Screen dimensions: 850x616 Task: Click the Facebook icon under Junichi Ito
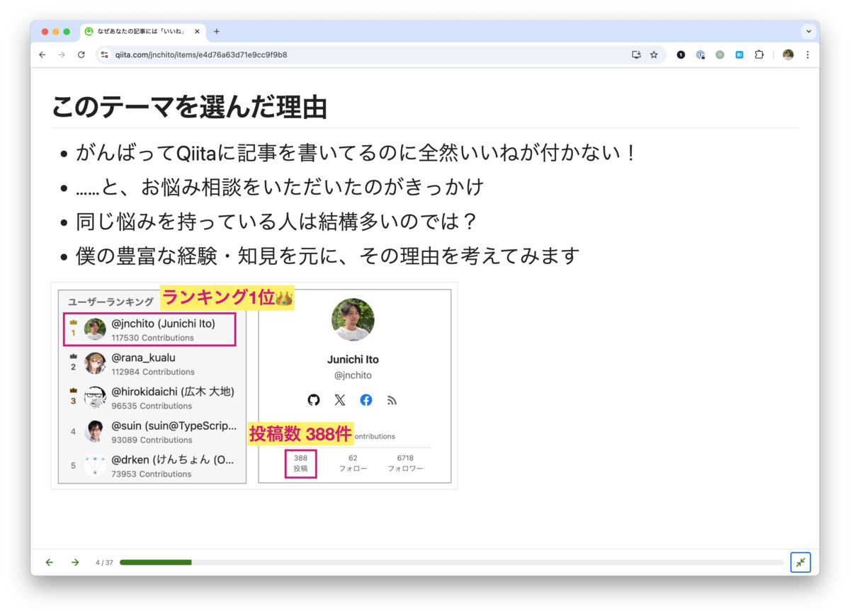pyautogui.click(x=366, y=400)
